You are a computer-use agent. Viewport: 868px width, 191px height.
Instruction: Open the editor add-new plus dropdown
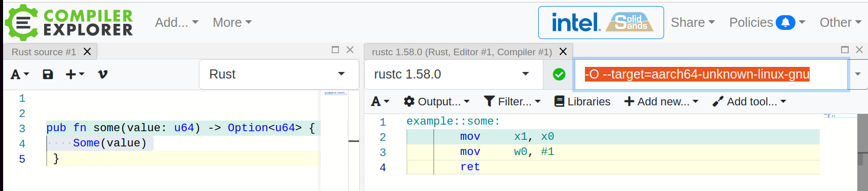(75, 74)
